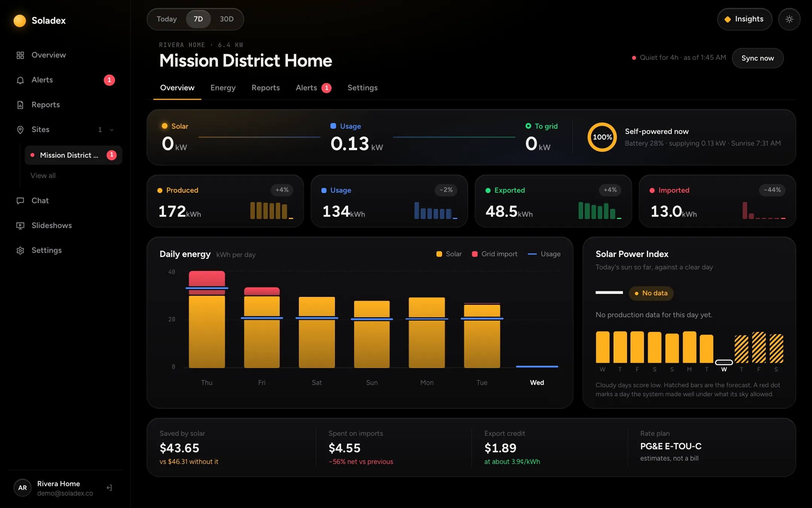Screen dimensions: 812x508
Task: Switch to the Reports tab
Action: [266, 88]
